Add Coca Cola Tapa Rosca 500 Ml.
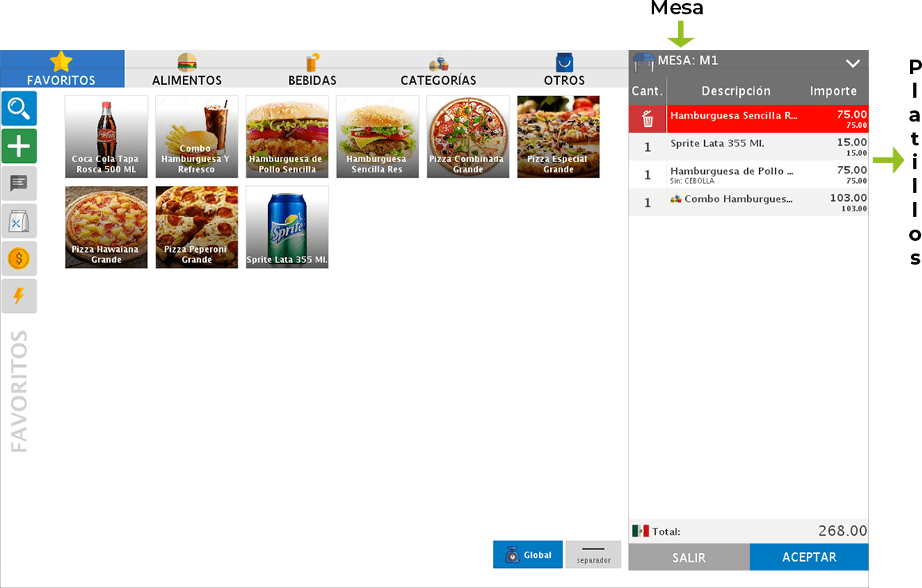 [106, 137]
